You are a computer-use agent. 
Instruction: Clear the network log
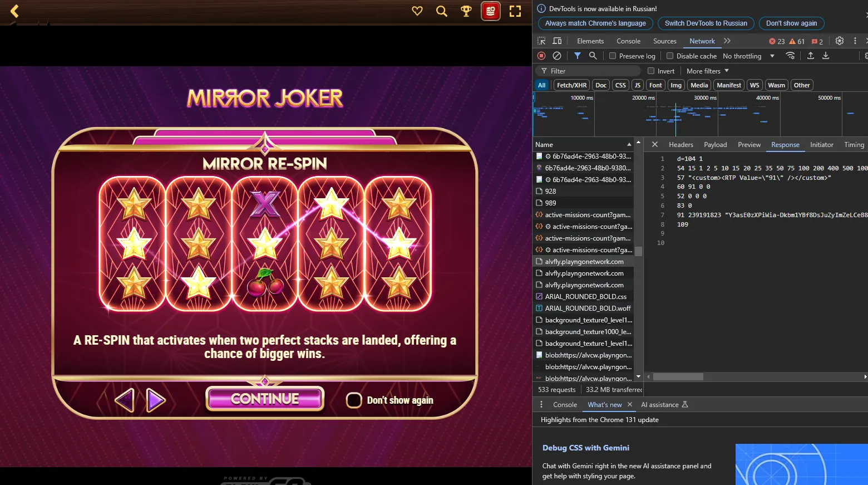(x=557, y=56)
